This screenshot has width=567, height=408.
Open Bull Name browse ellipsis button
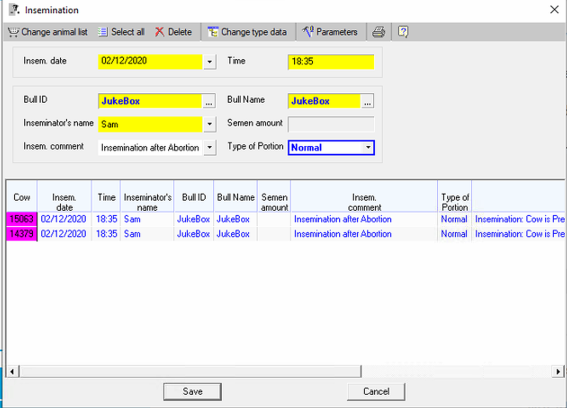tap(367, 101)
